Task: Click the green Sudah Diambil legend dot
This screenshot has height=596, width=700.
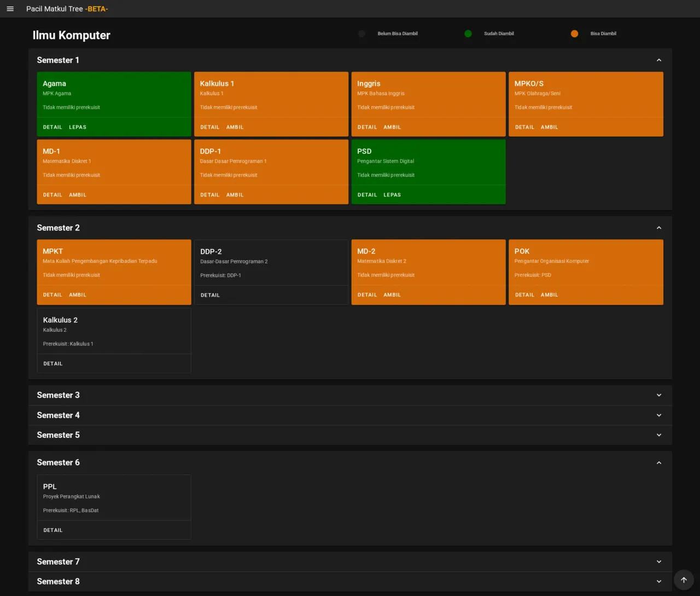Action: tap(468, 34)
